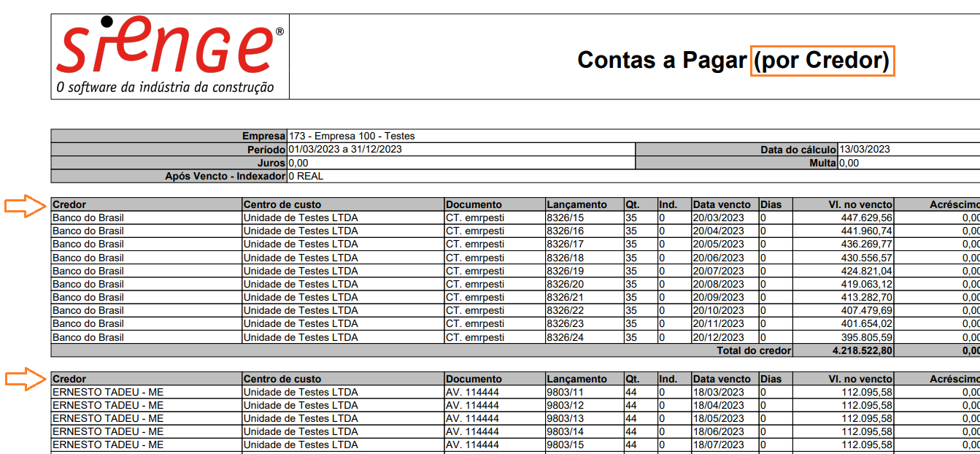Screen dimensions: 980x454
Task: Click due date 18/07/2023
Action: pyautogui.click(x=719, y=445)
